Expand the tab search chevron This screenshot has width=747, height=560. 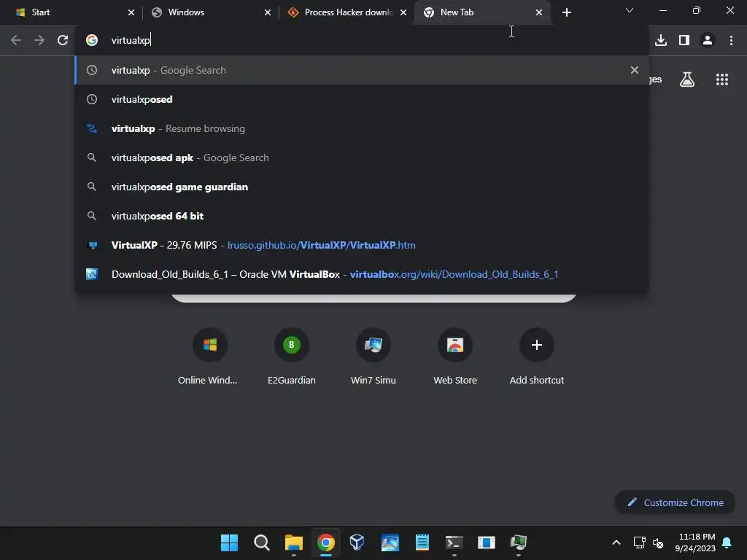pos(630,10)
